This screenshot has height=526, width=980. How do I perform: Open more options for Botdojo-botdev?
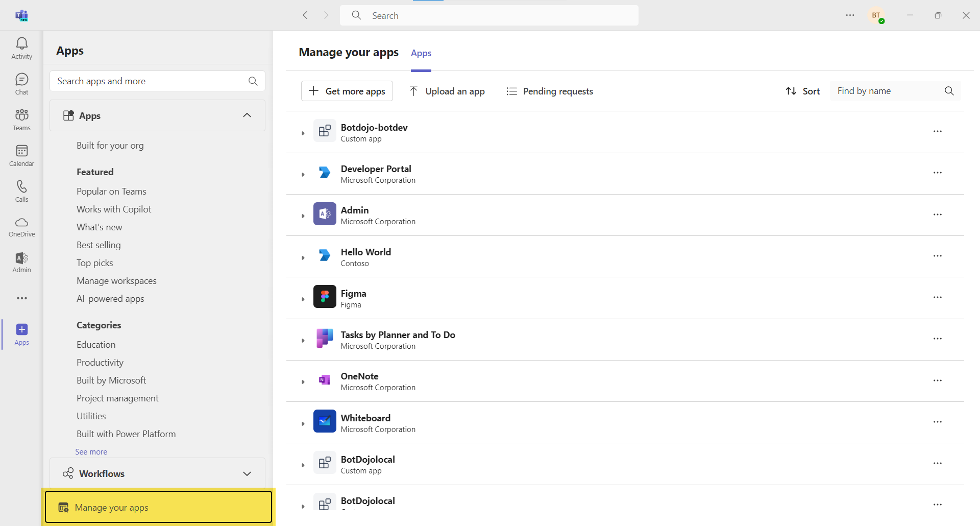938,132
